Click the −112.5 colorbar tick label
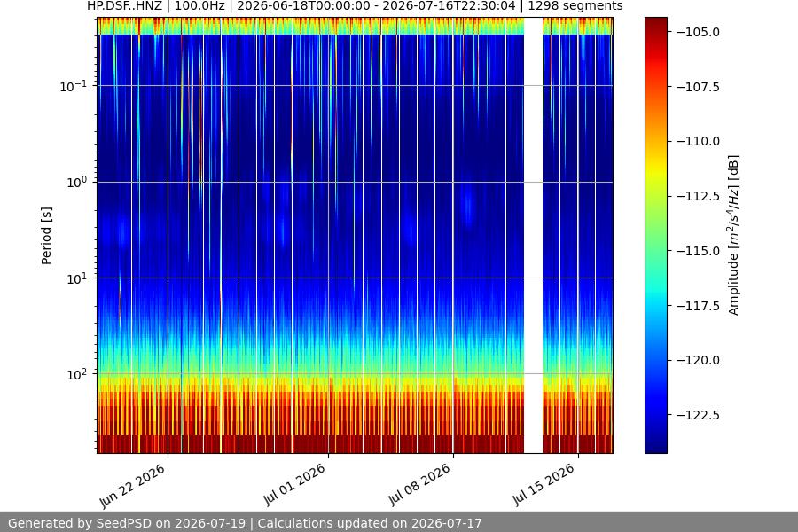The width and height of the screenshot is (798, 532). pos(699,197)
